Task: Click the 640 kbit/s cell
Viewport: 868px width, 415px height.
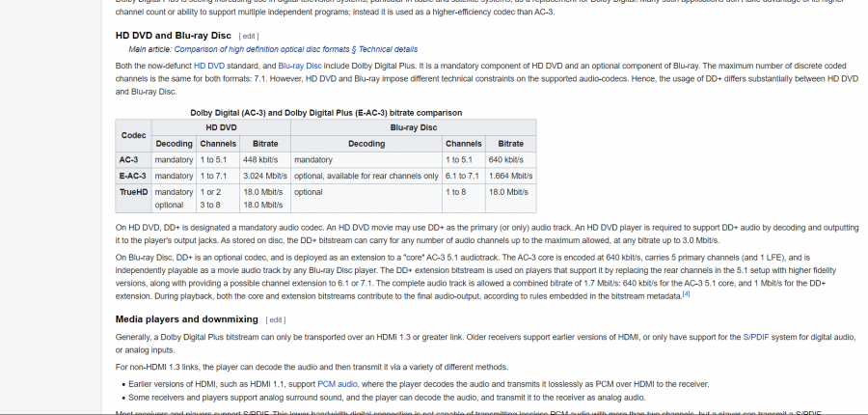Action: 511,159
